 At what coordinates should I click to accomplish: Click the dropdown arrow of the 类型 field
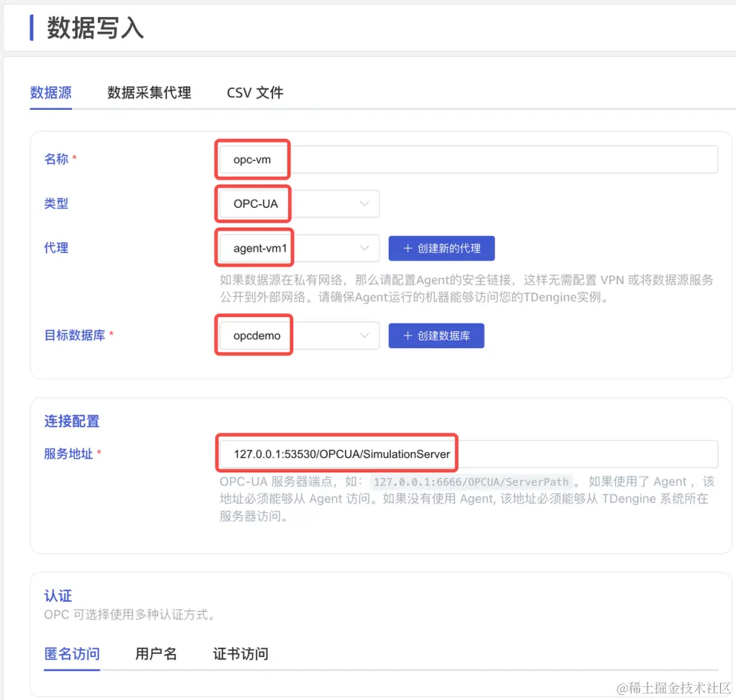coord(364,203)
